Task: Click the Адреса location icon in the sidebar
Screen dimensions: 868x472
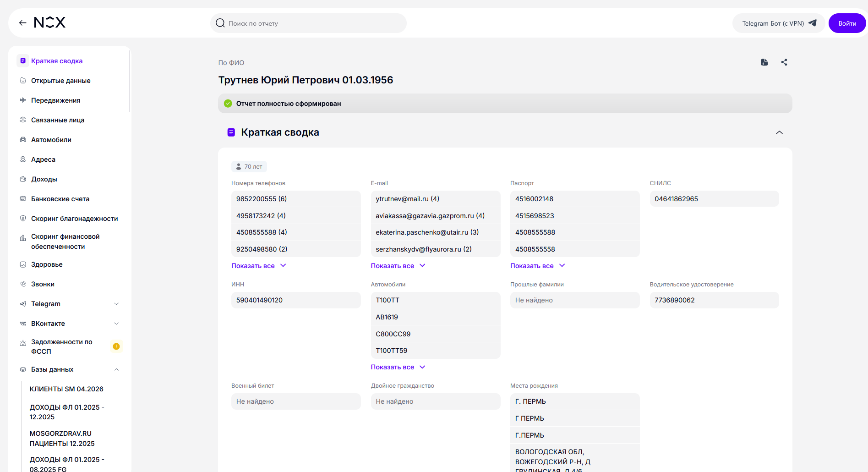Action: point(23,159)
